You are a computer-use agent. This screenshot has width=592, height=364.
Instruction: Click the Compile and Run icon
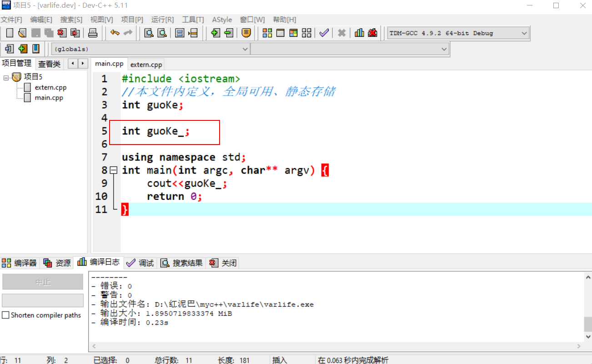293,33
